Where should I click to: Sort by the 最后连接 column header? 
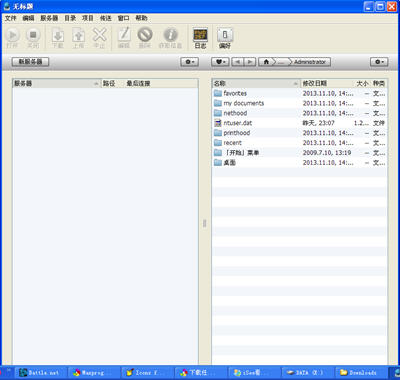pyautogui.click(x=161, y=83)
